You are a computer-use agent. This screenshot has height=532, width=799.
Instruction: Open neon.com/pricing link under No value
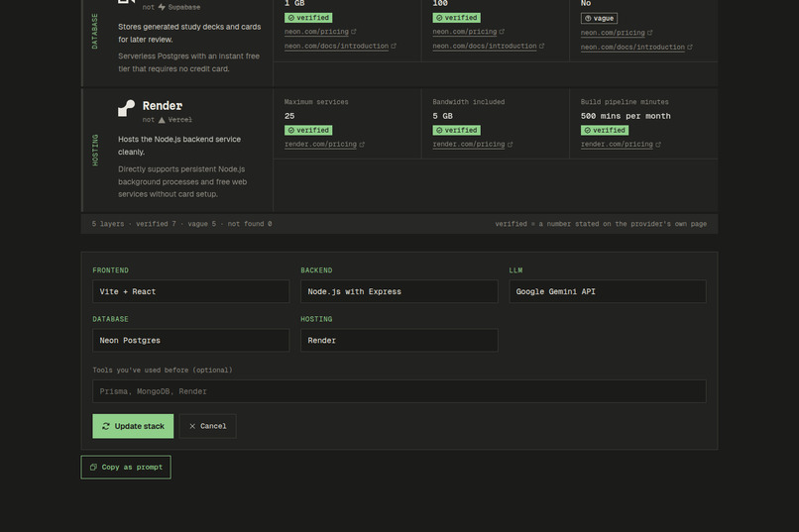point(613,33)
